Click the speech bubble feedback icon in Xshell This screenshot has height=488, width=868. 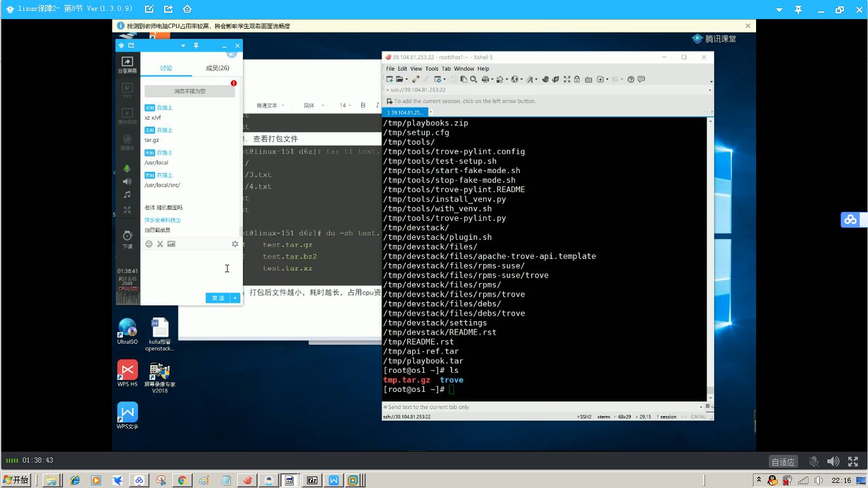641,80
